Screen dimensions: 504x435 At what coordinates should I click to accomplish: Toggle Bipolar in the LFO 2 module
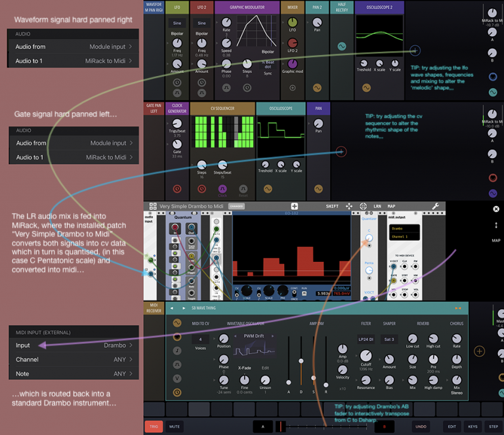pos(201,33)
